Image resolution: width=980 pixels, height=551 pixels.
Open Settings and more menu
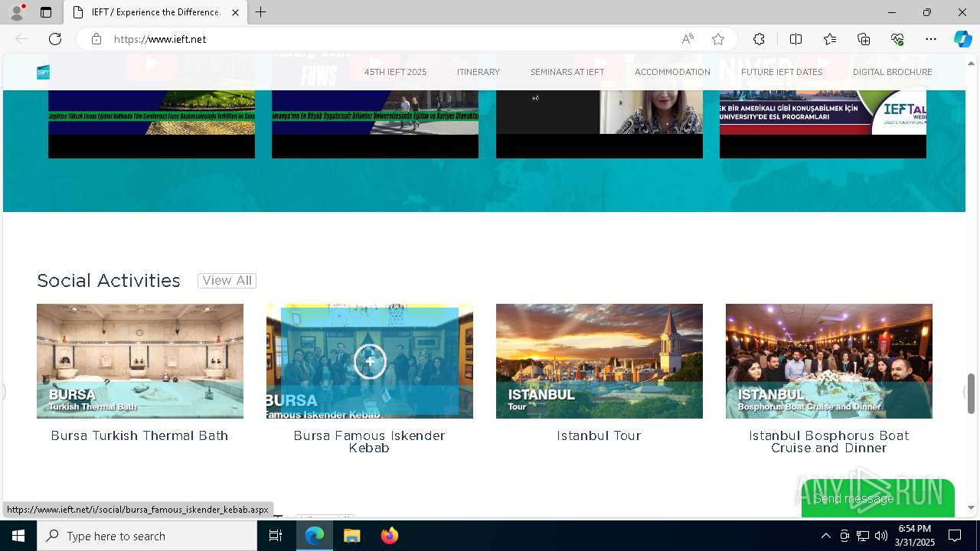[x=931, y=39]
